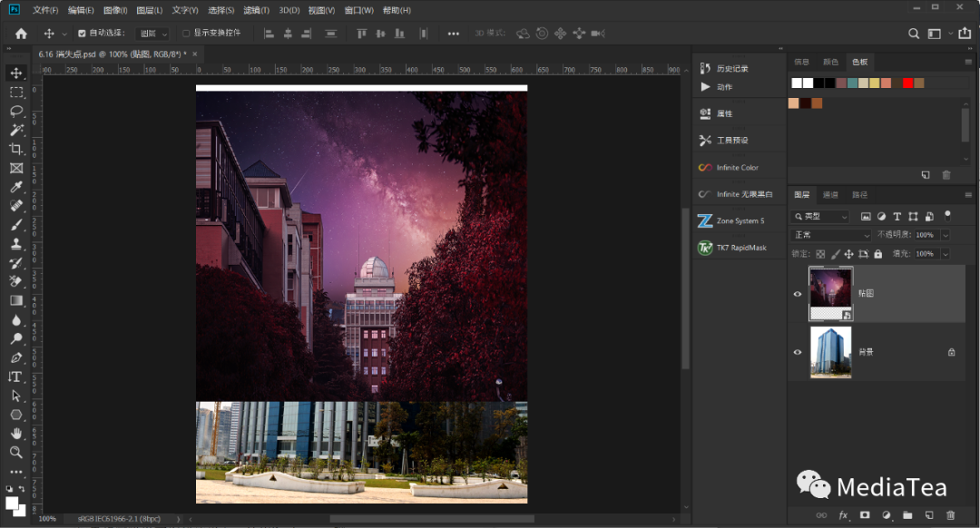Create new adjustment layer icon
This screenshot has height=528, width=980.
(x=887, y=515)
